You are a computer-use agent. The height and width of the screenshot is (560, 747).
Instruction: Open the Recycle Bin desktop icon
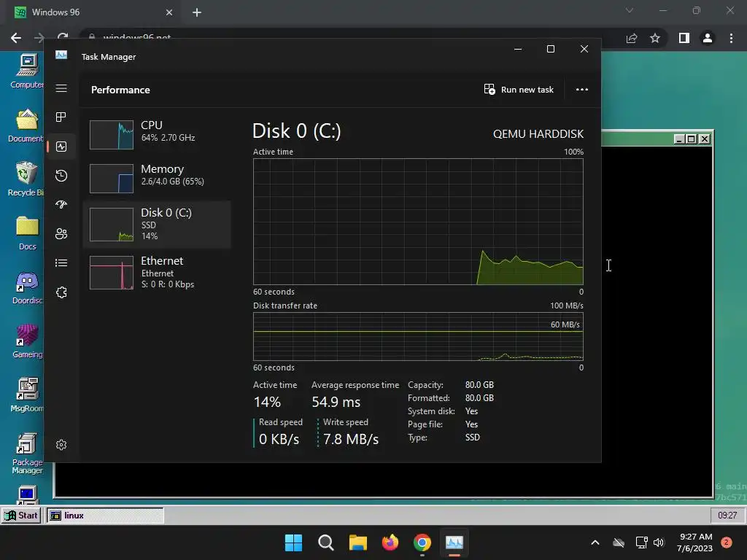coord(26,179)
